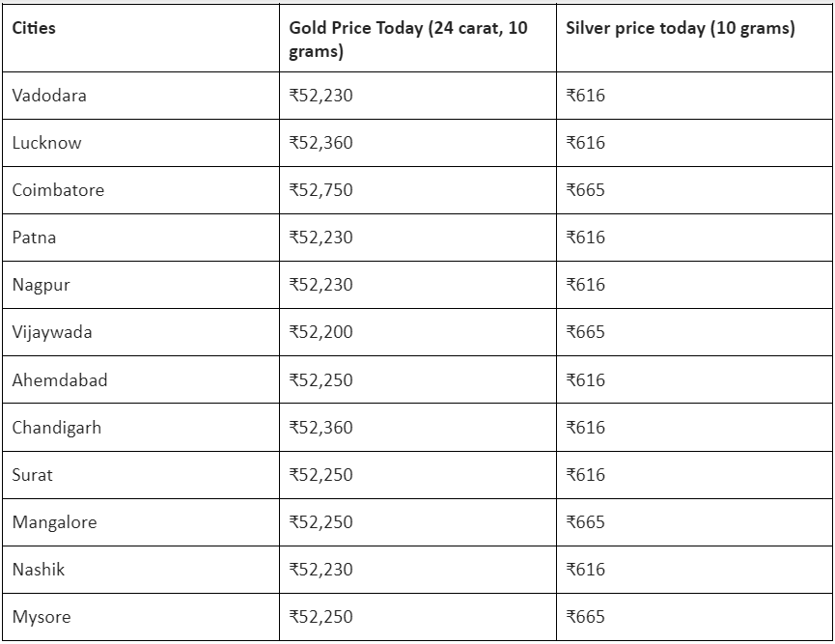Click the Silver price today column header
The width and height of the screenshot is (835, 644).
pyautogui.click(x=680, y=28)
